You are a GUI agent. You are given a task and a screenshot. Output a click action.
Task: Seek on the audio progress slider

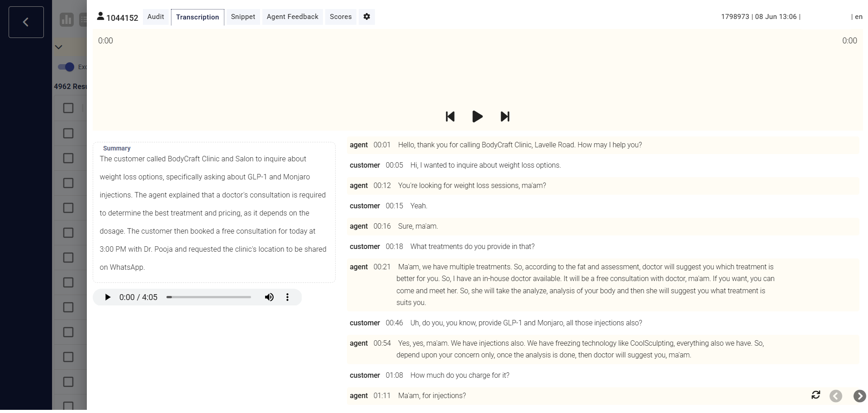point(209,297)
